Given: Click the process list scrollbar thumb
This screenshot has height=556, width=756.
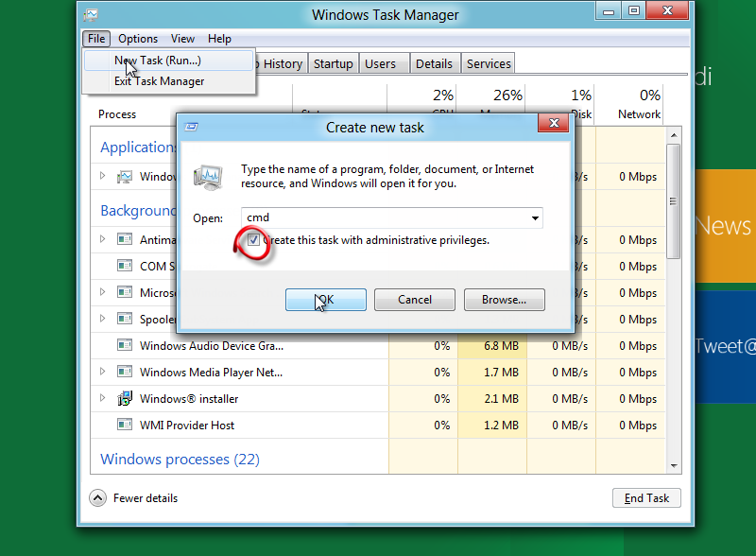Looking at the screenshot, I should (674, 201).
